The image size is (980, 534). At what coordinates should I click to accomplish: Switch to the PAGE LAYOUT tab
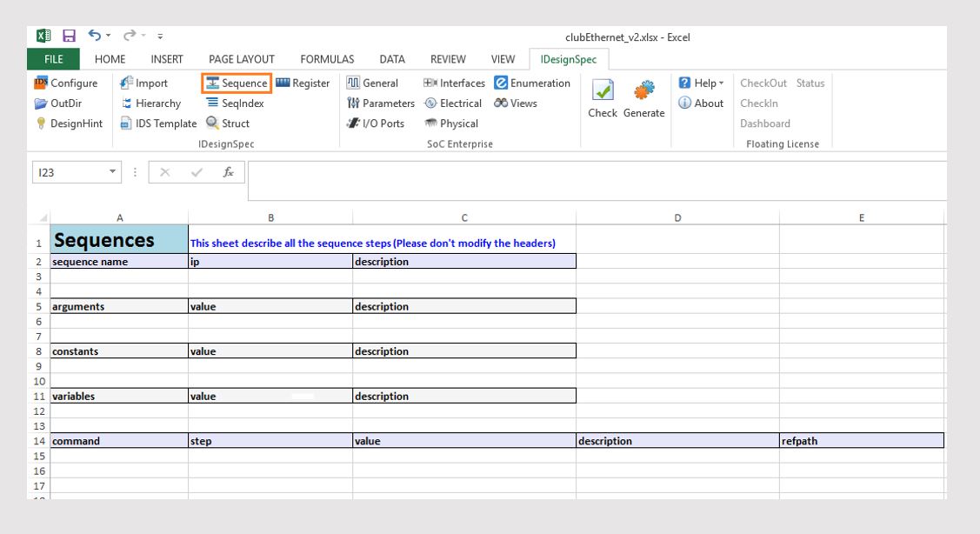pyautogui.click(x=242, y=59)
